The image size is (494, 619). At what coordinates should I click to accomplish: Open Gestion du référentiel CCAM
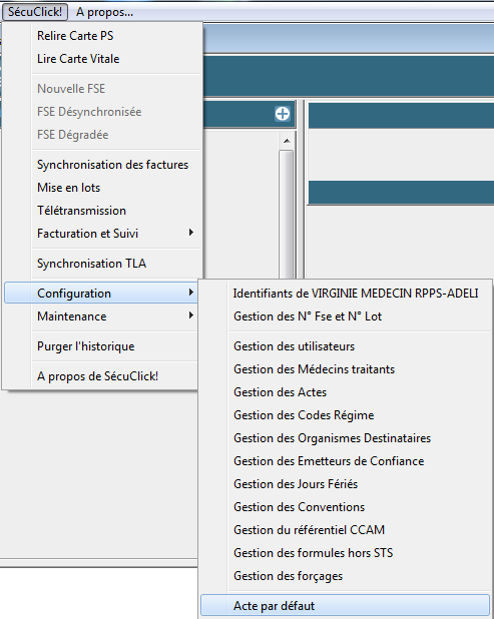click(345, 530)
